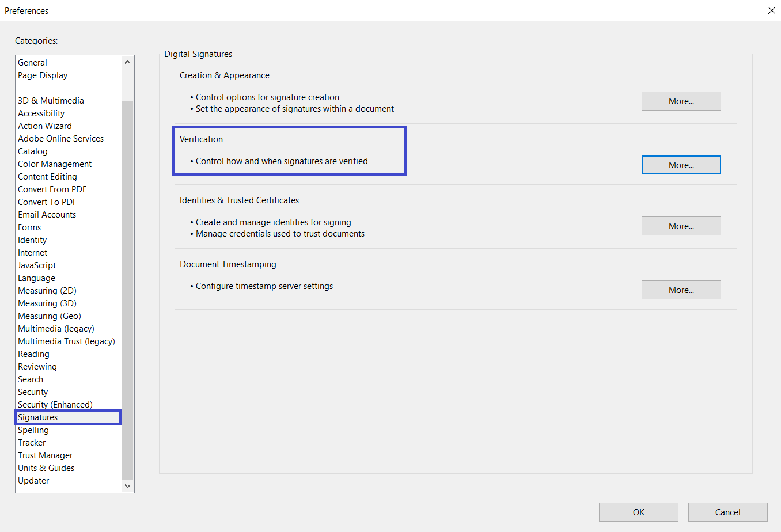Select the Trust Manager category
Viewport: 781px width, 532px height.
click(x=46, y=455)
